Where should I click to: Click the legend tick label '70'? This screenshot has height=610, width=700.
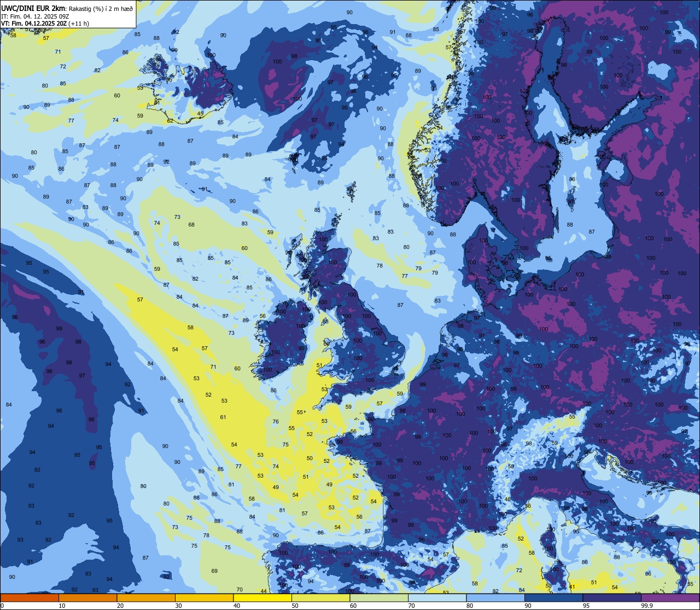pyautogui.click(x=411, y=606)
